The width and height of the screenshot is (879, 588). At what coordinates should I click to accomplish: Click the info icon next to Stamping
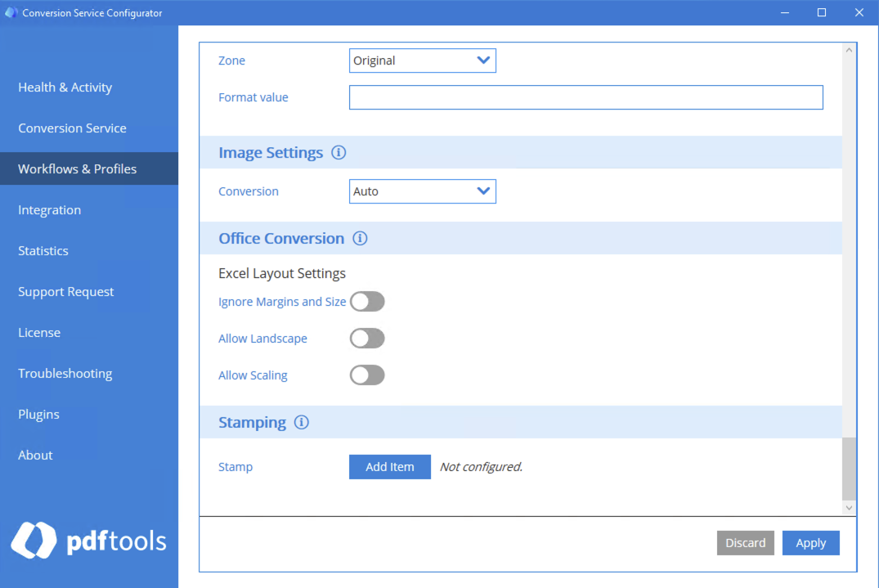[x=301, y=422]
